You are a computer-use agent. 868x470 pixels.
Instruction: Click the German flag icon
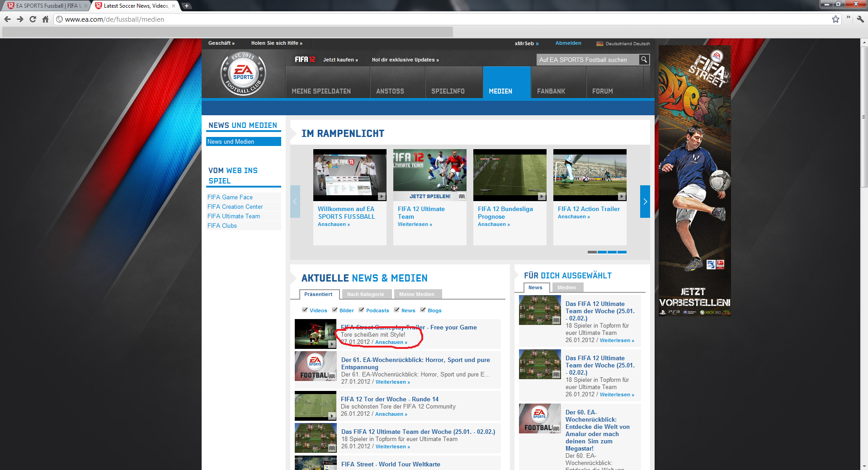pos(600,44)
